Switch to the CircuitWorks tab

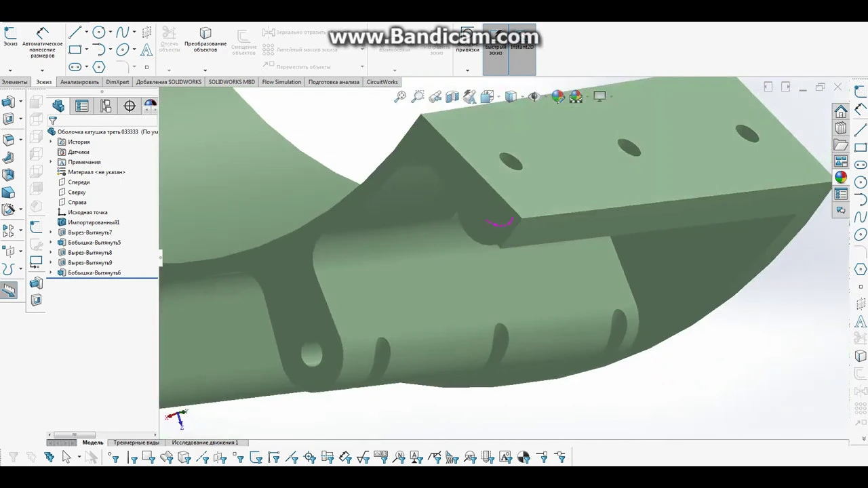tap(382, 82)
